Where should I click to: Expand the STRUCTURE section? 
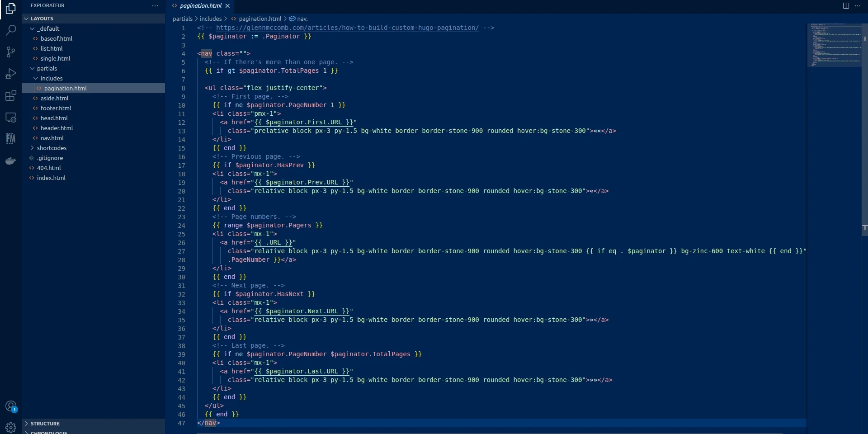tap(94, 424)
